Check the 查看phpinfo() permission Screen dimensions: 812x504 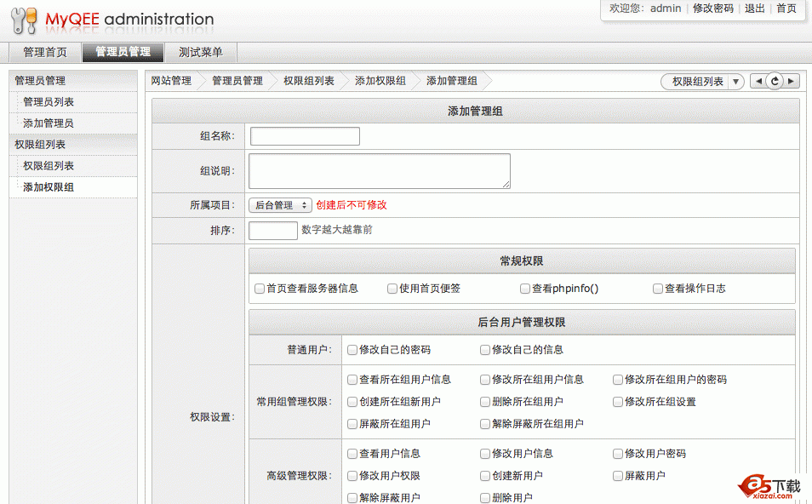[x=525, y=289]
